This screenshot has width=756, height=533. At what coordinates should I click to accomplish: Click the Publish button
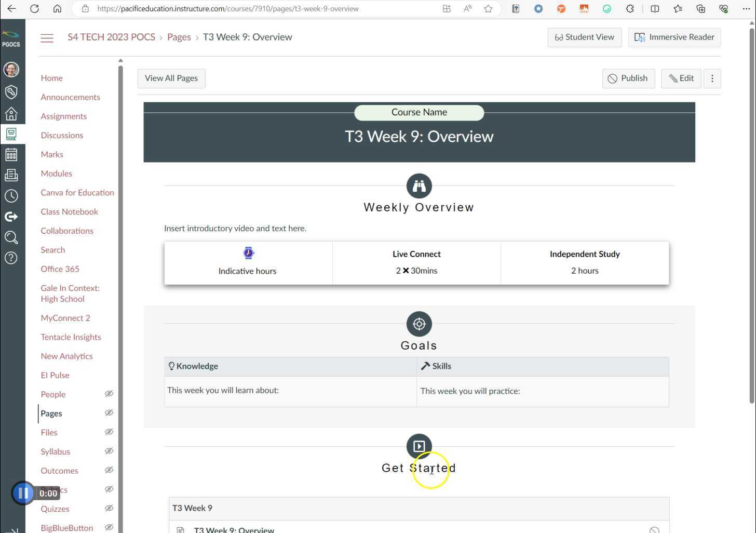(628, 78)
